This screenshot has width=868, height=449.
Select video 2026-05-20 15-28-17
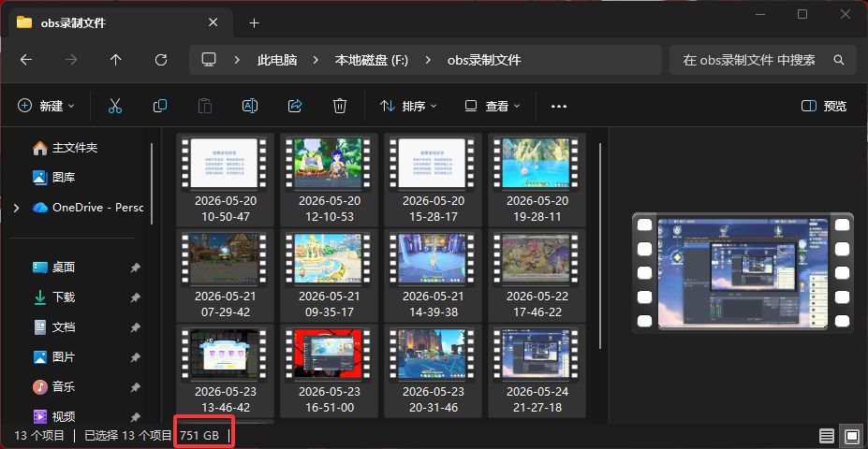[x=434, y=180]
